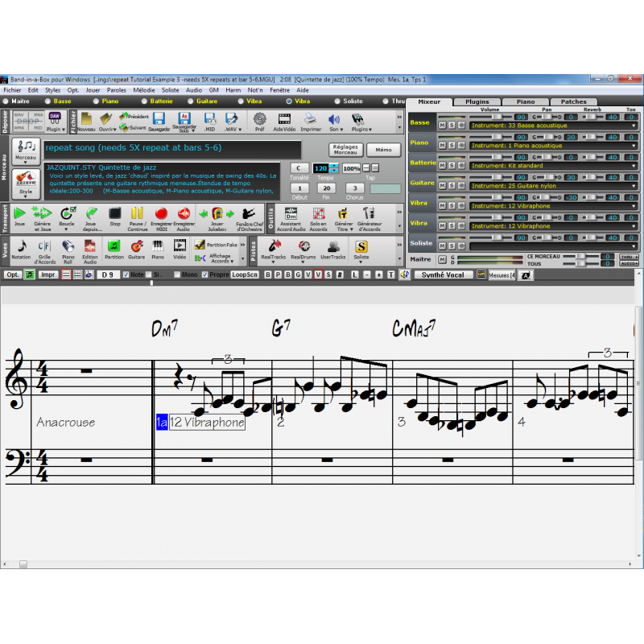Click the Enregistrer MIDI record icon
This screenshot has width=644, height=644.
tap(161, 213)
